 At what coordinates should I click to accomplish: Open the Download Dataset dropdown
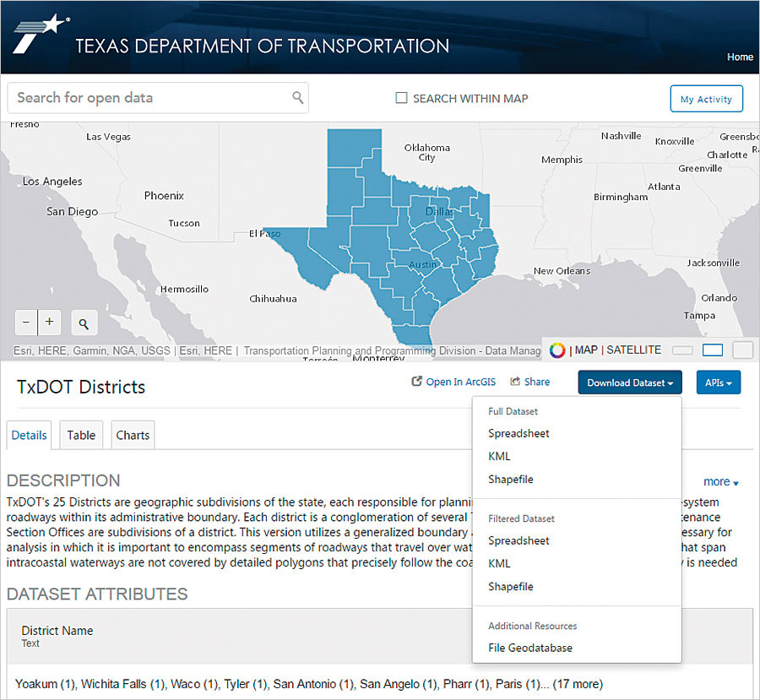point(629,382)
